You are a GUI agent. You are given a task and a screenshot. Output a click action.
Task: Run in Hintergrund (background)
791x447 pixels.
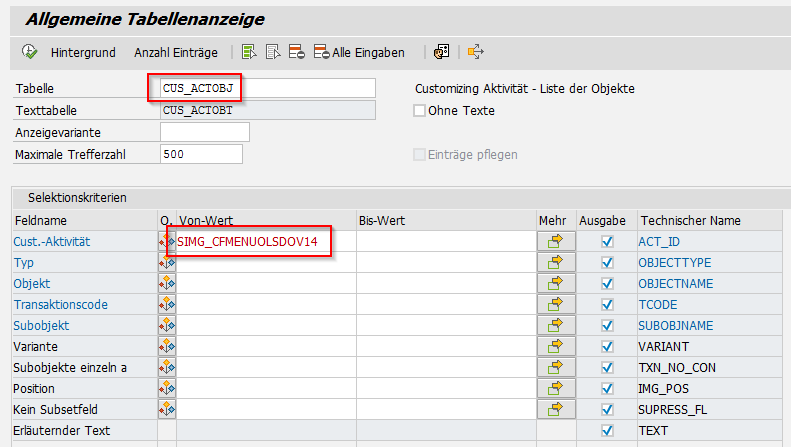point(83,52)
